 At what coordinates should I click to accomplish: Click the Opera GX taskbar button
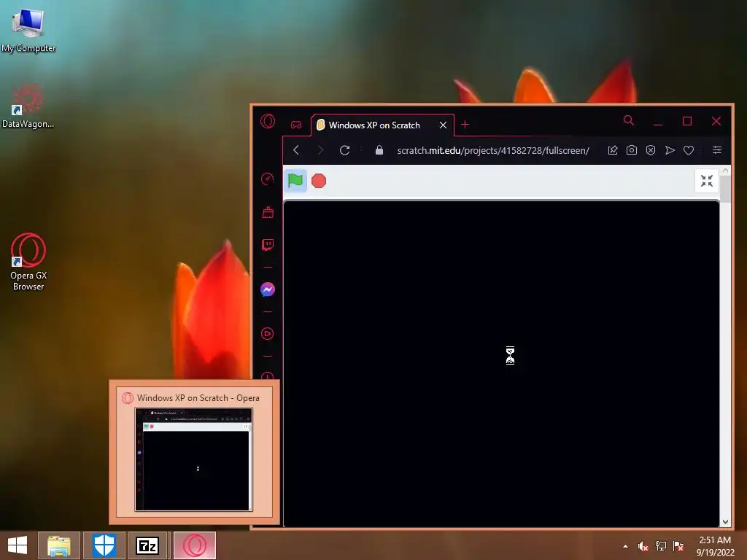pos(195,545)
